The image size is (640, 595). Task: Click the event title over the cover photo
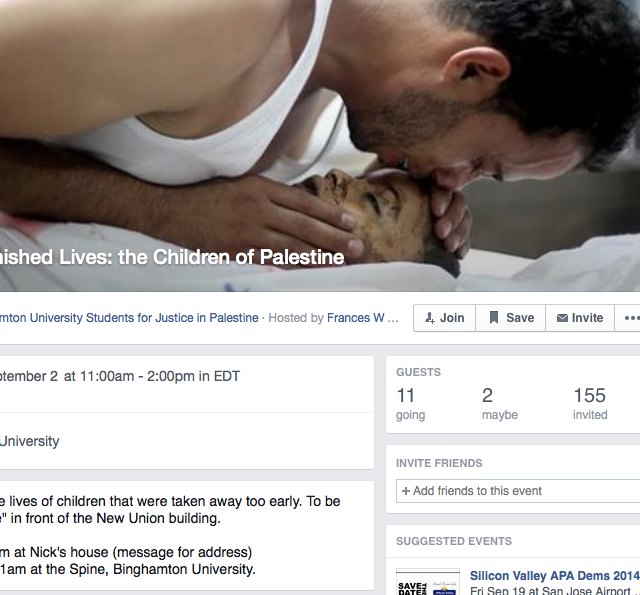pos(172,258)
